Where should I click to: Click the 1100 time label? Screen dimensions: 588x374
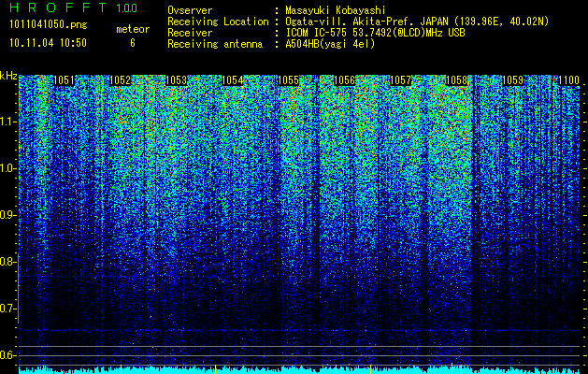(568, 80)
